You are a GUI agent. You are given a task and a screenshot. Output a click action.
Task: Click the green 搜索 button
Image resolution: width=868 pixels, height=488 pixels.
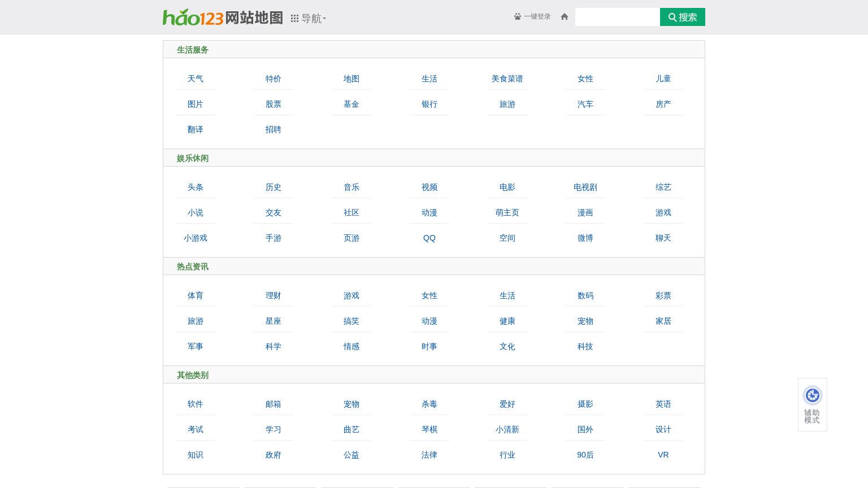pyautogui.click(x=683, y=17)
